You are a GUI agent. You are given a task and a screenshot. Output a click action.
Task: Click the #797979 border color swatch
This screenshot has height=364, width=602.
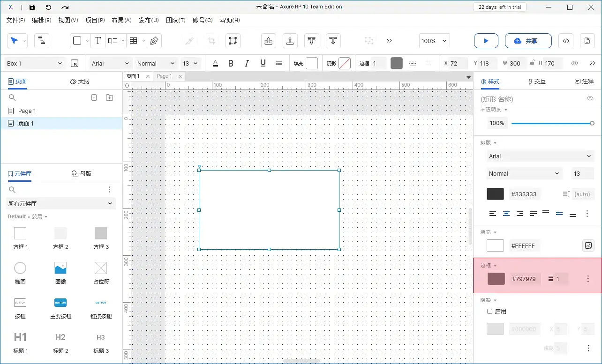coord(496,279)
